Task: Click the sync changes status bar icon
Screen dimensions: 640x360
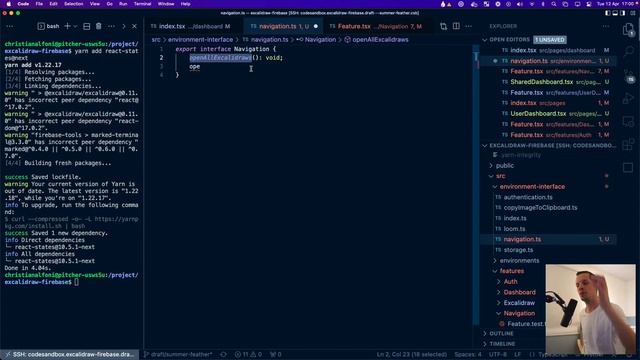Action: [223, 354]
